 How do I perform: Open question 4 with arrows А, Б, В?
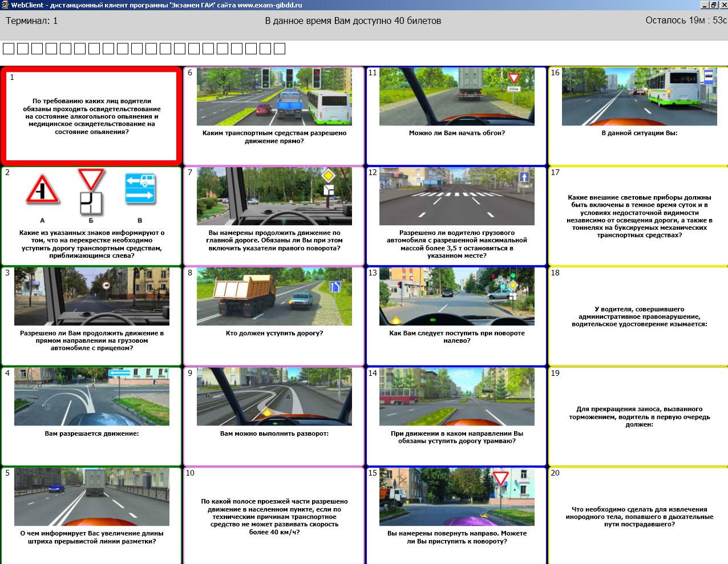point(91,397)
